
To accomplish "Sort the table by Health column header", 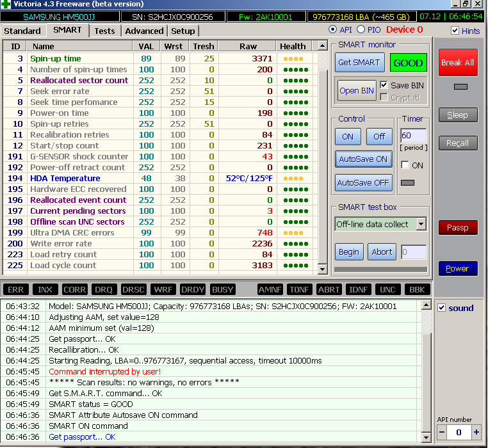I will pos(293,46).
